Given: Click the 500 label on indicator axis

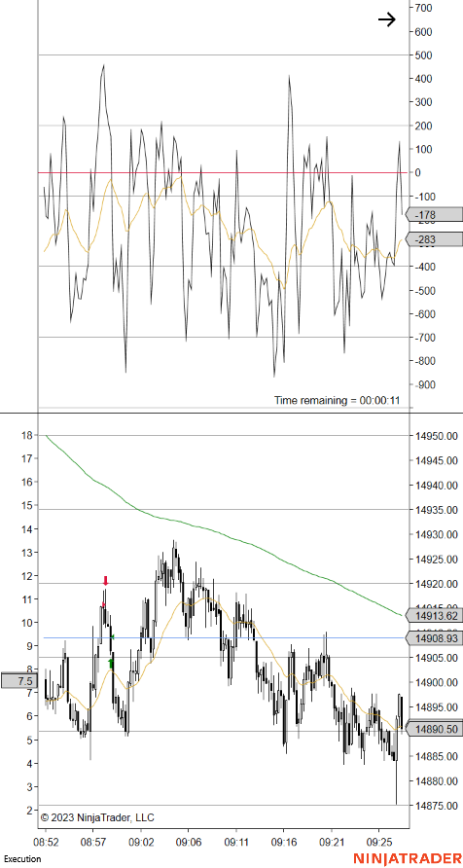Looking at the screenshot, I should point(422,55).
